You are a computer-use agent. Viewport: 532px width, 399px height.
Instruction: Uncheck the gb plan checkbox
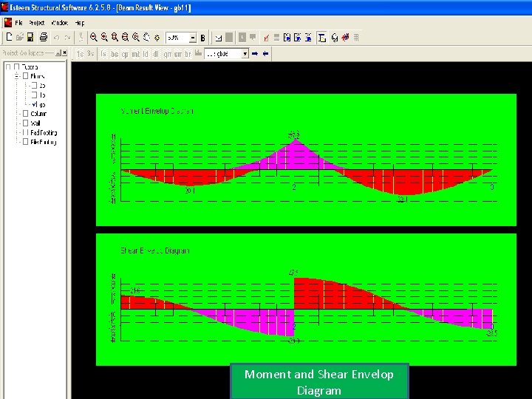tap(34, 104)
